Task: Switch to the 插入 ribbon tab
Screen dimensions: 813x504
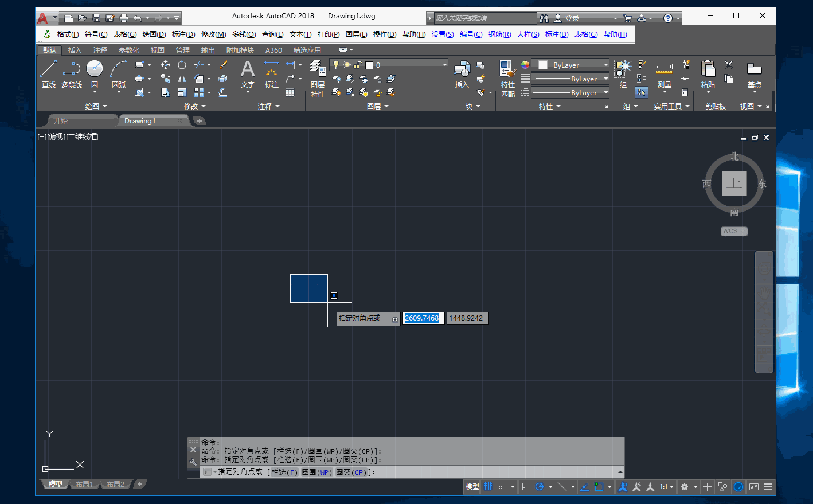Action: click(x=75, y=50)
